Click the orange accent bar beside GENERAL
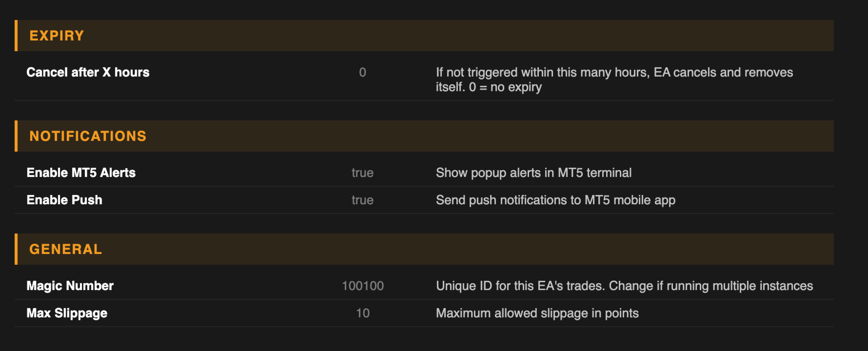This screenshot has width=868, height=351. (16, 249)
